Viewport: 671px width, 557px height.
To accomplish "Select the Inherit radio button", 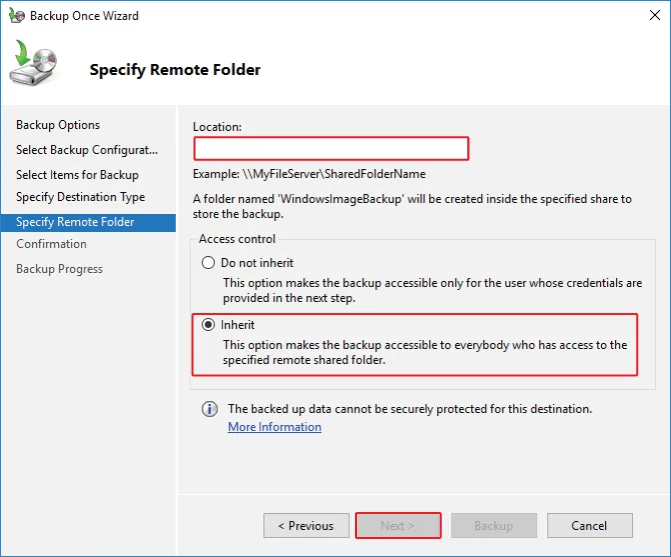I will coord(208,325).
